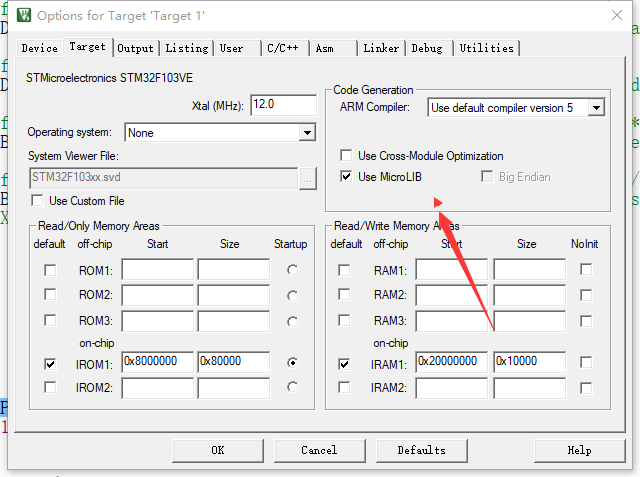Open the Debug tab
This screenshot has width=640, height=477.
[427, 48]
